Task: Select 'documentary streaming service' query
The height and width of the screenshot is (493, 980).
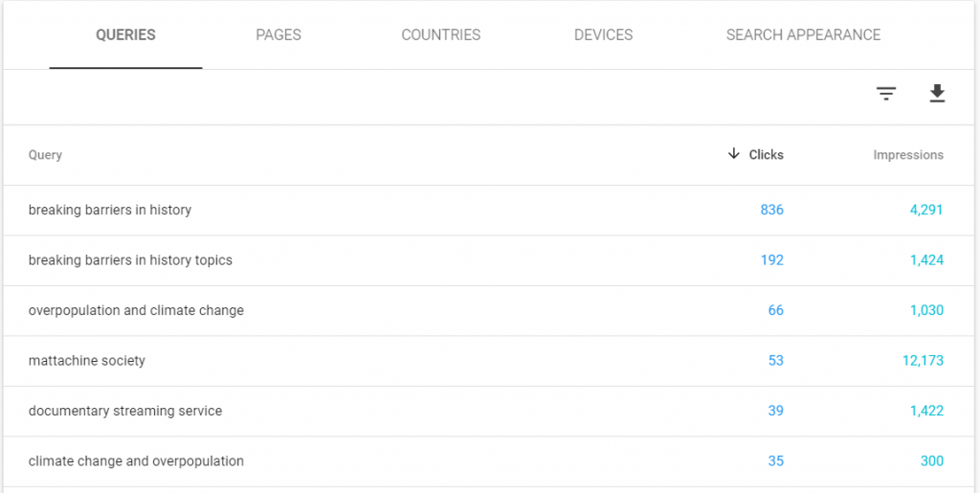Action: (x=125, y=411)
